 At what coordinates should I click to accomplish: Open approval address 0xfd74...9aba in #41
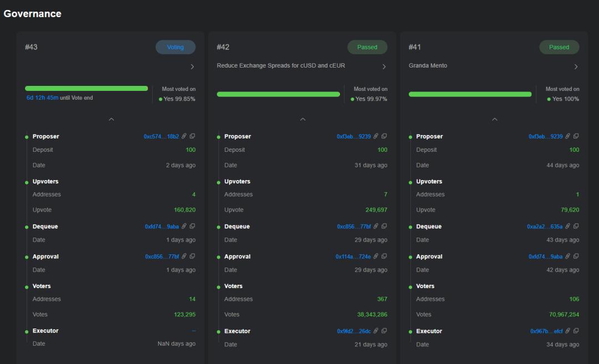546,257
